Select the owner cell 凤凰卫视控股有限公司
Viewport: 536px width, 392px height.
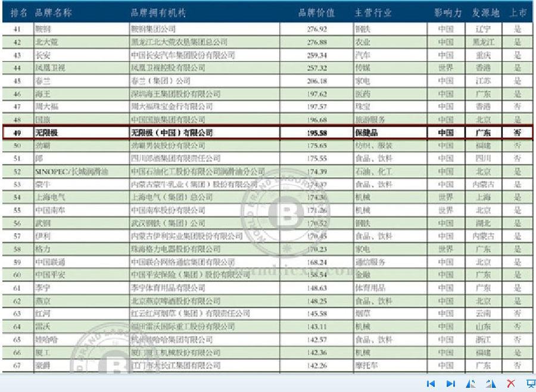168,68
